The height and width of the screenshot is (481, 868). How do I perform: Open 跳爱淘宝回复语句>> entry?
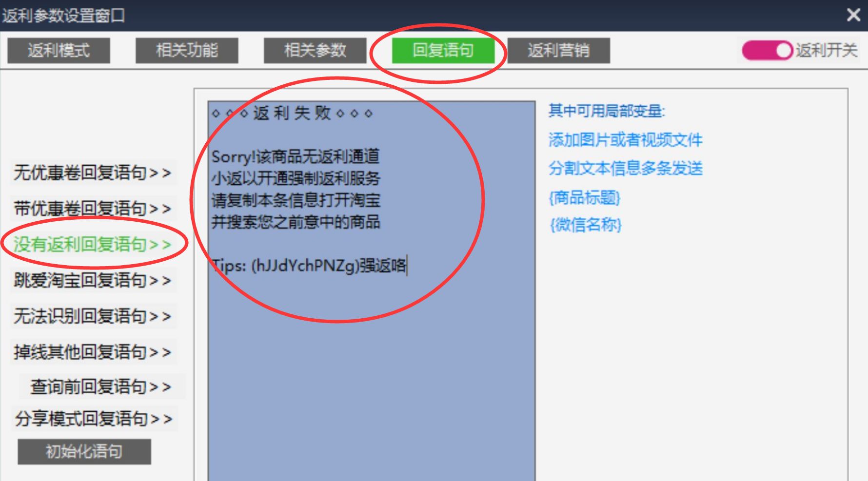[93, 280]
